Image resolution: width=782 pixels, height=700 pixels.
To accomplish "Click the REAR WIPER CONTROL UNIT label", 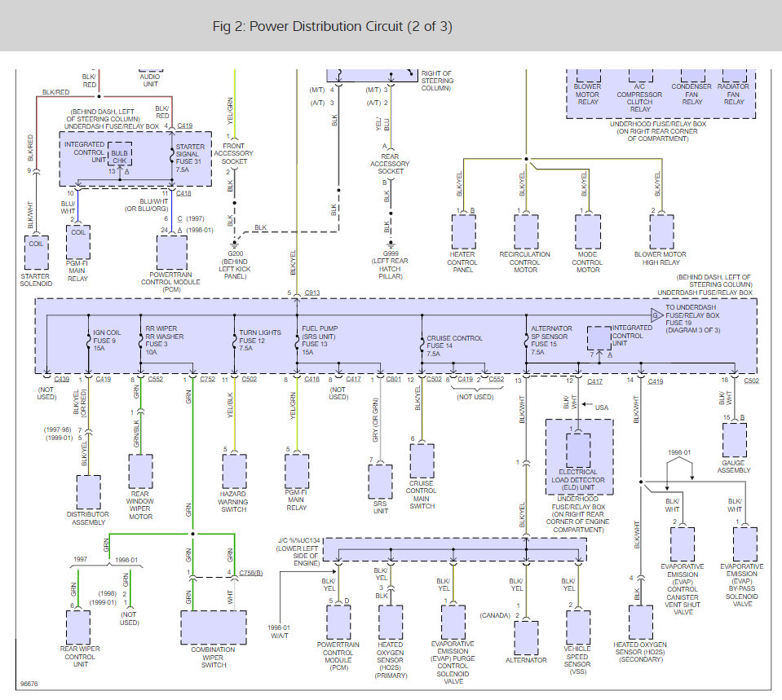I will pos(80,657).
